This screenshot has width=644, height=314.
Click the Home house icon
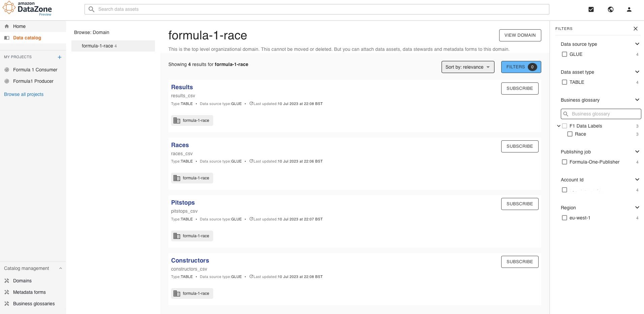7,26
